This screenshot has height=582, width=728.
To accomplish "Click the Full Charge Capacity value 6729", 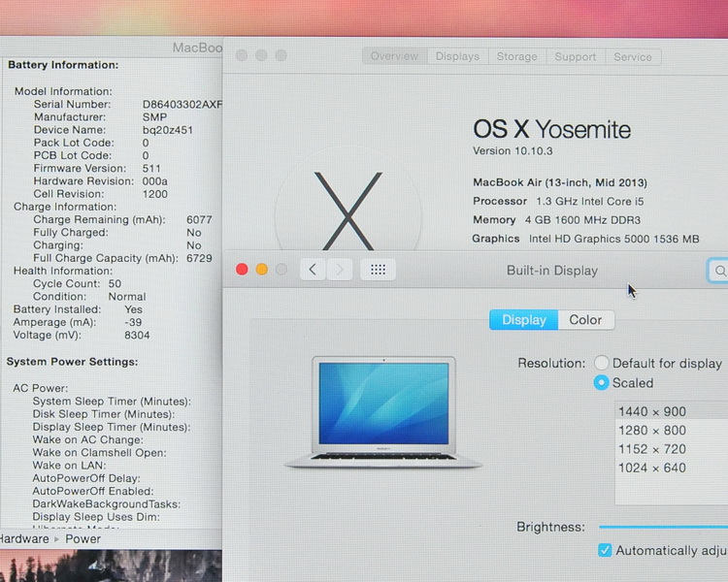I will click(199, 258).
